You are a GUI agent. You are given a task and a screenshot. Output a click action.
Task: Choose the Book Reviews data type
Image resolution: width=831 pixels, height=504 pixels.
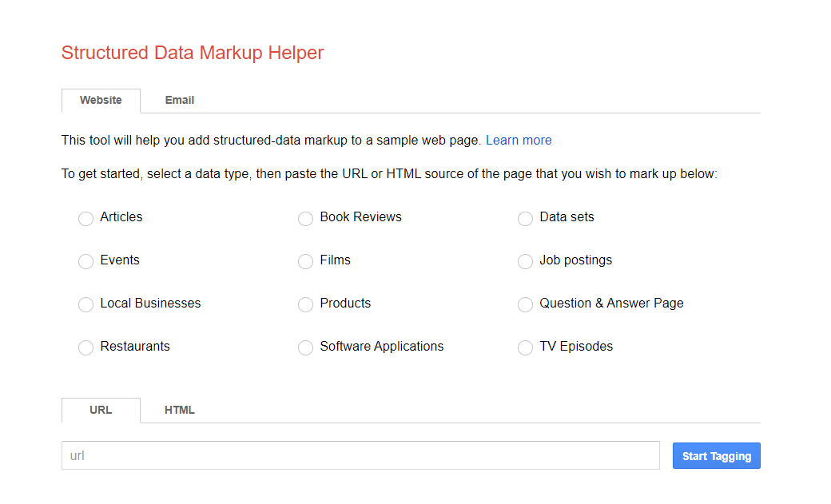pyautogui.click(x=305, y=218)
